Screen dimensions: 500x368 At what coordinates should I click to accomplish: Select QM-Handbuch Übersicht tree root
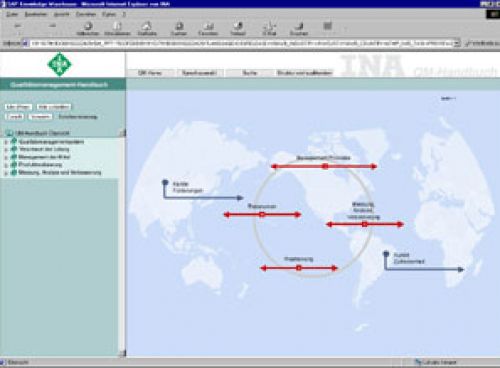coord(42,133)
